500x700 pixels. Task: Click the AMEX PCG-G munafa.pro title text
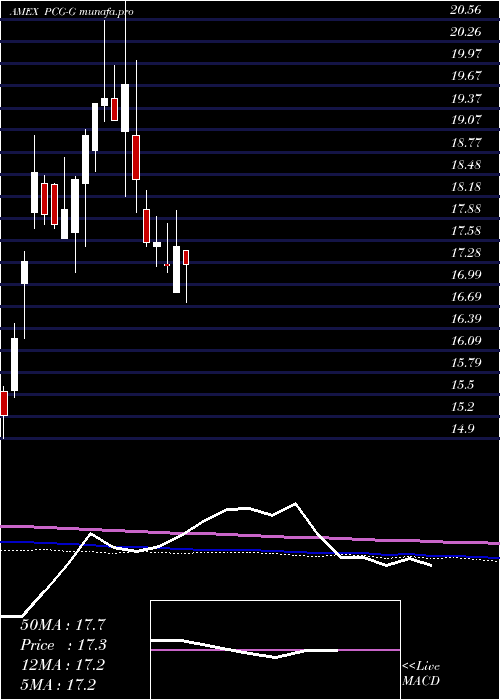pyautogui.click(x=71, y=12)
